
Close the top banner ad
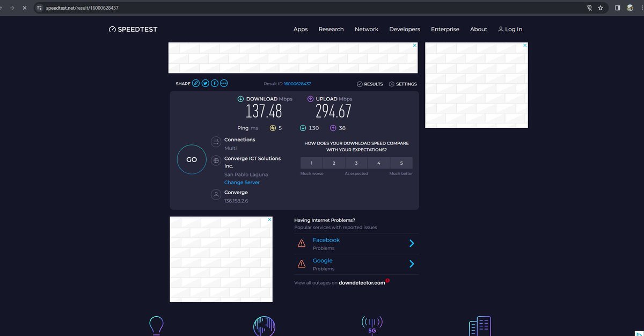pyautogui.click(x=414, y=46)
